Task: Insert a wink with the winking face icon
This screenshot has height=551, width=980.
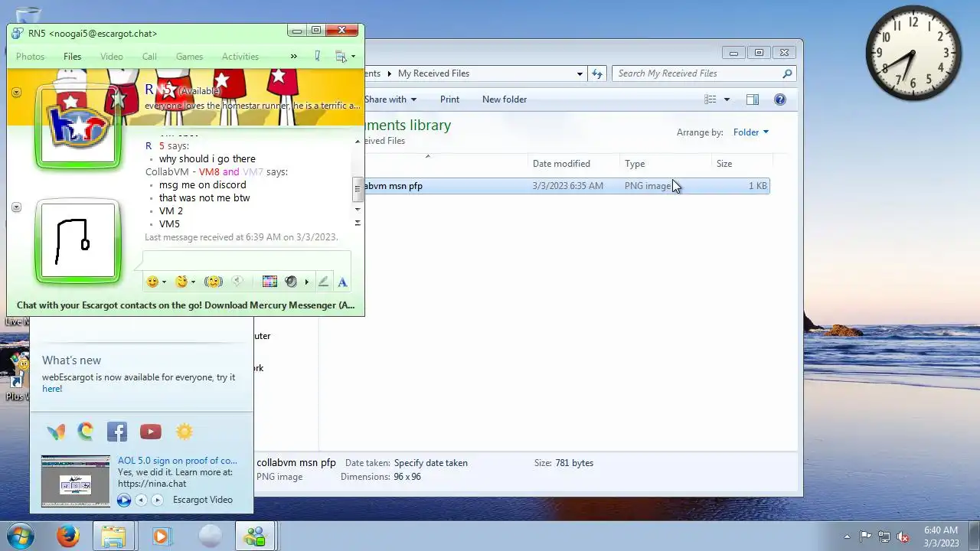Action: [x=181, y=282]
